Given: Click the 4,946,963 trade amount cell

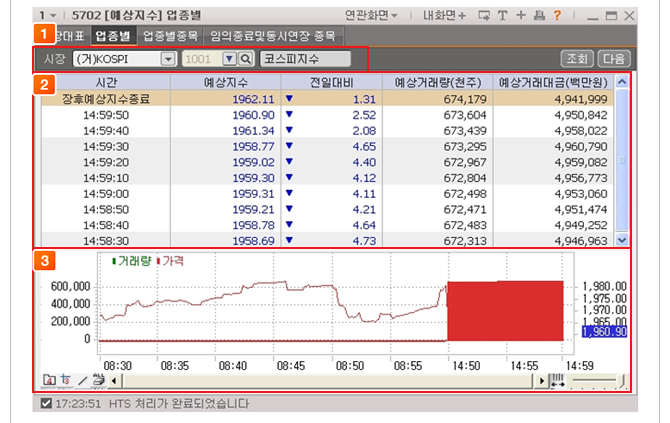Looking at the screenshot, I should [x=581, y=241].
